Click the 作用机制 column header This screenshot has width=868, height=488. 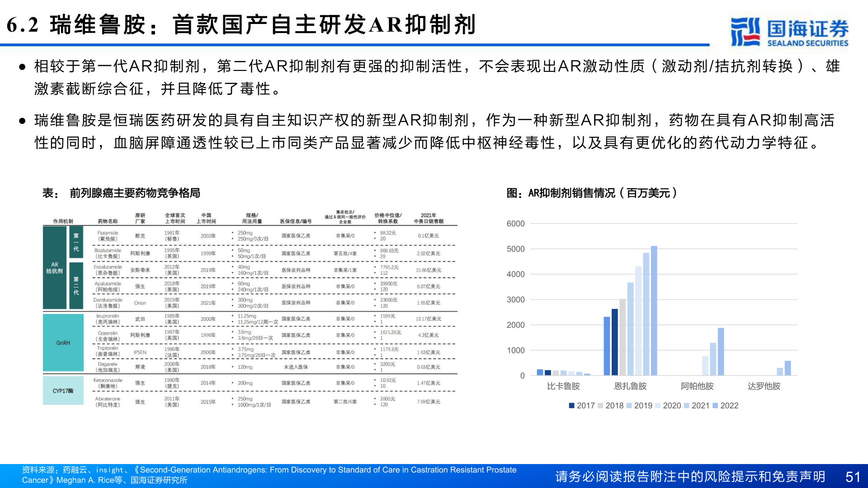pyautogui.click(x=63, y=221)
